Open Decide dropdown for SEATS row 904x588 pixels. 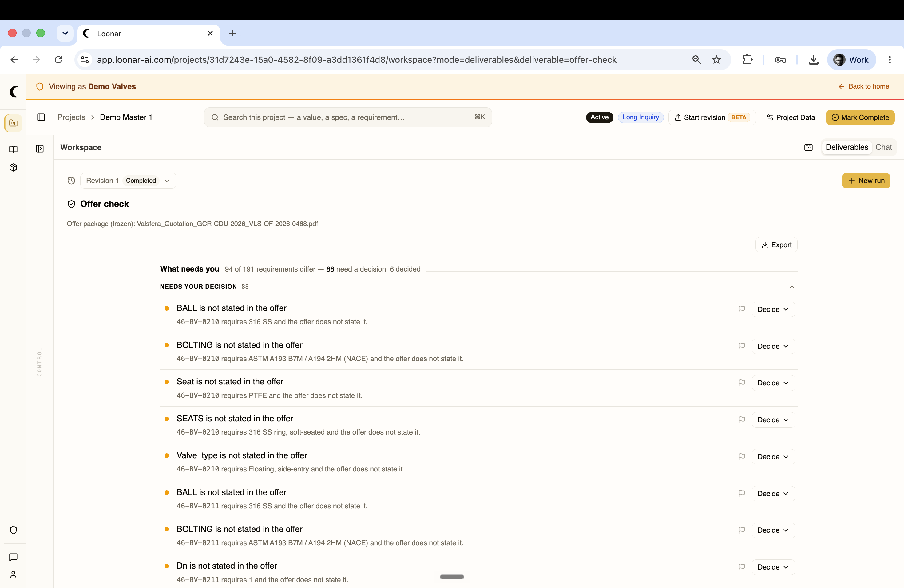[x=773, y=420]
